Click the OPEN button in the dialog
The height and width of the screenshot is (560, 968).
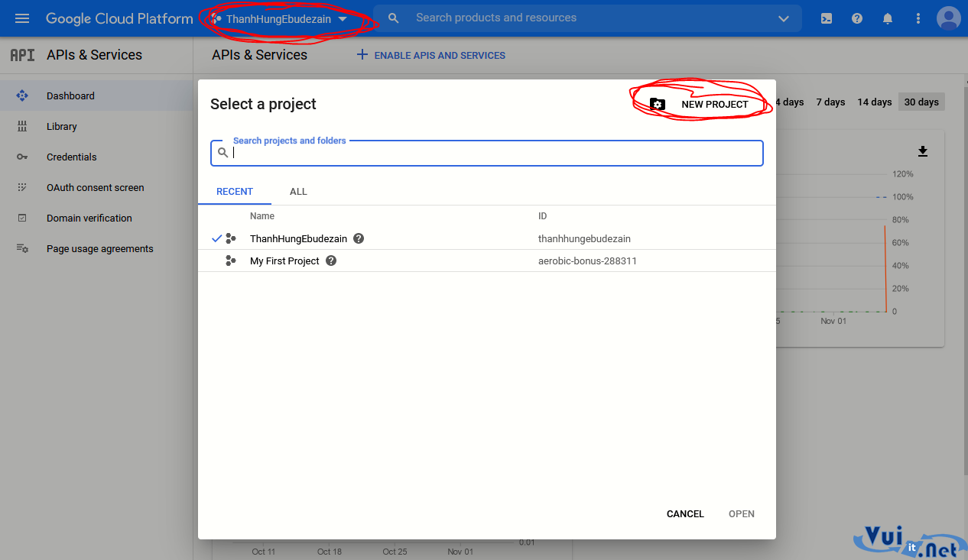(x=742, y=514)
